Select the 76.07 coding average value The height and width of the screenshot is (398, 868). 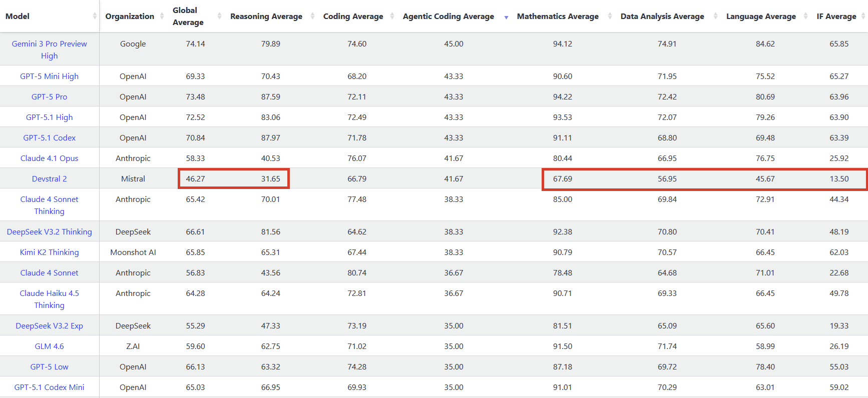(x=357, y=158)
